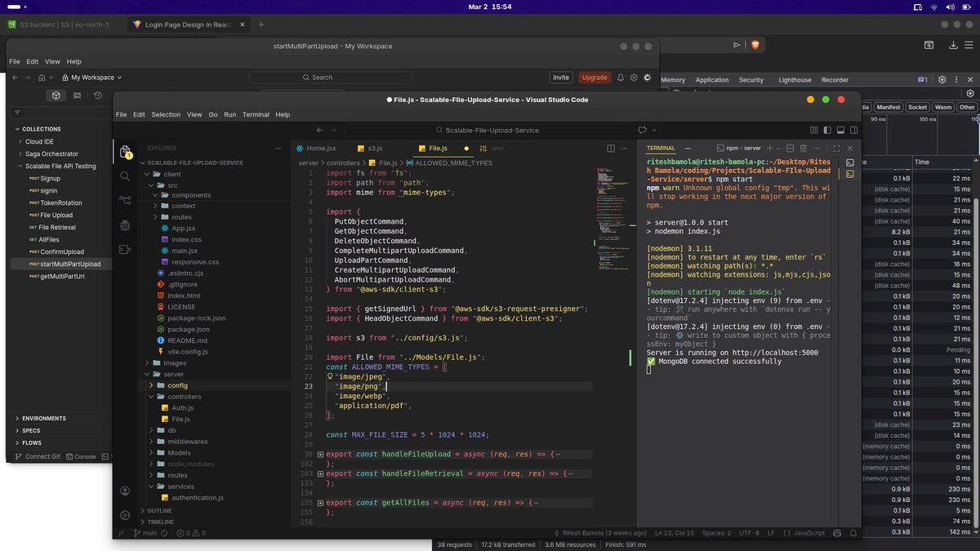Open My Workspace dropdown in Postman

point(91,78)
